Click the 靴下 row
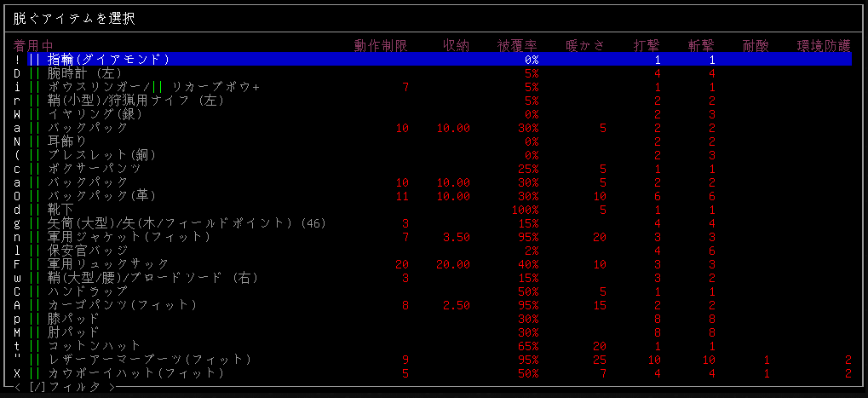 [61, 210]
